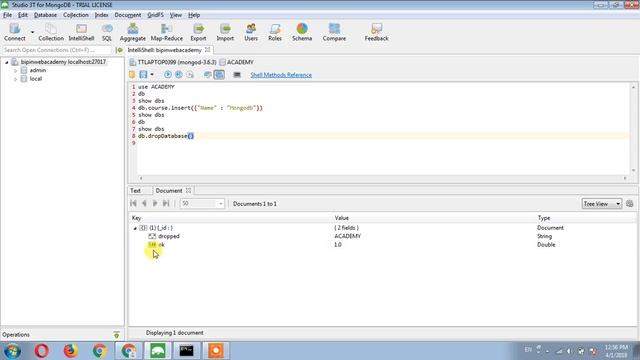
Task: Click the dark console icon in shell toolbar
Action: click(x=237, y=75)
